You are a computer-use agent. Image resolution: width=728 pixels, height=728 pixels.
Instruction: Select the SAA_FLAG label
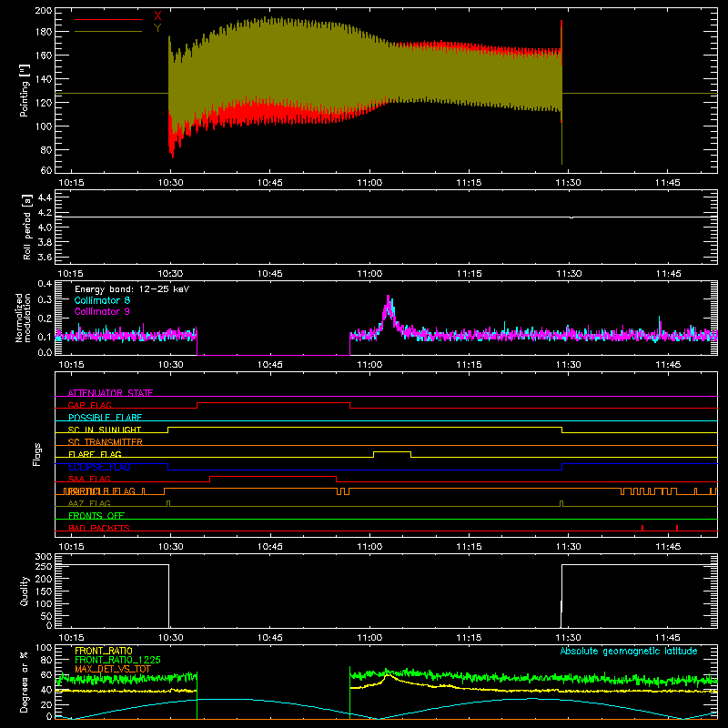pyautogui.click(x=89, y=479)
